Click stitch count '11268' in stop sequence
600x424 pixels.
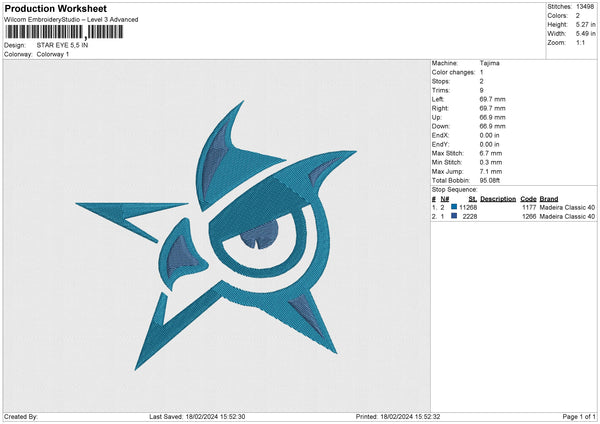click(x=468, y=207)
